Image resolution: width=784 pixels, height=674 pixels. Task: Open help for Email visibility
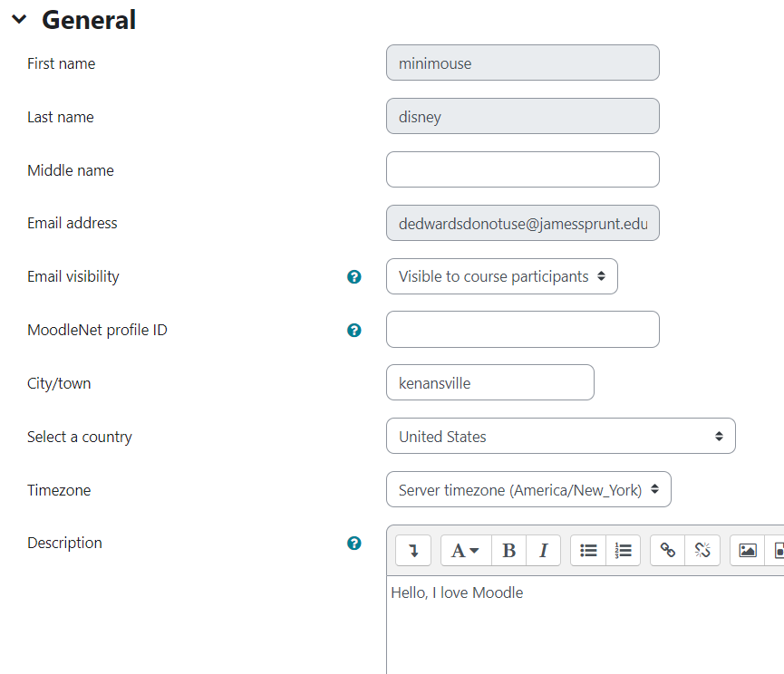(x=354, y=277)
